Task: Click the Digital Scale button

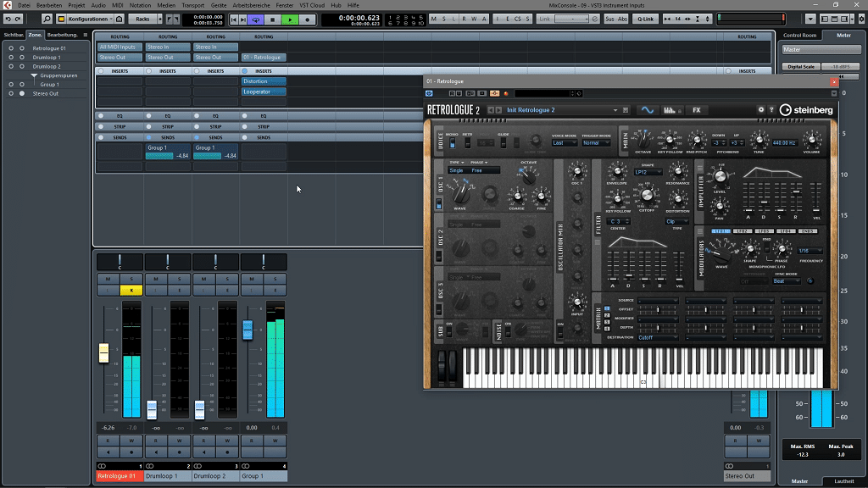Action: (801, 66)
